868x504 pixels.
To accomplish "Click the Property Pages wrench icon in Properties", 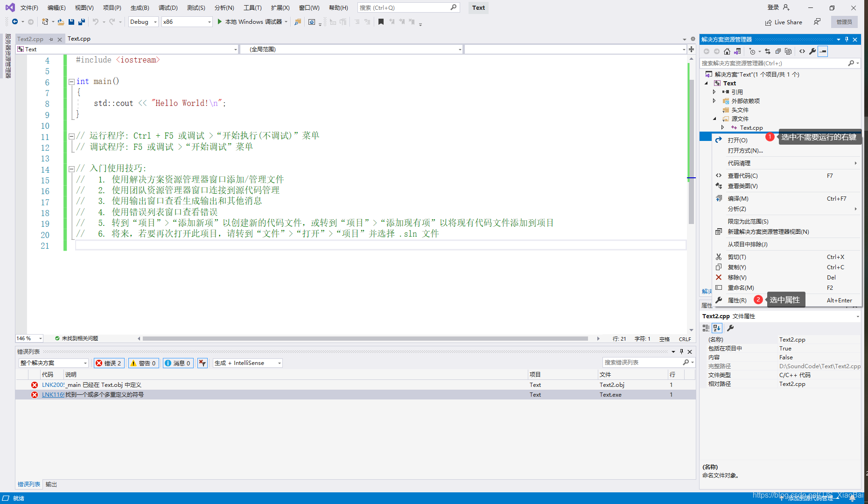I will 730,328.
